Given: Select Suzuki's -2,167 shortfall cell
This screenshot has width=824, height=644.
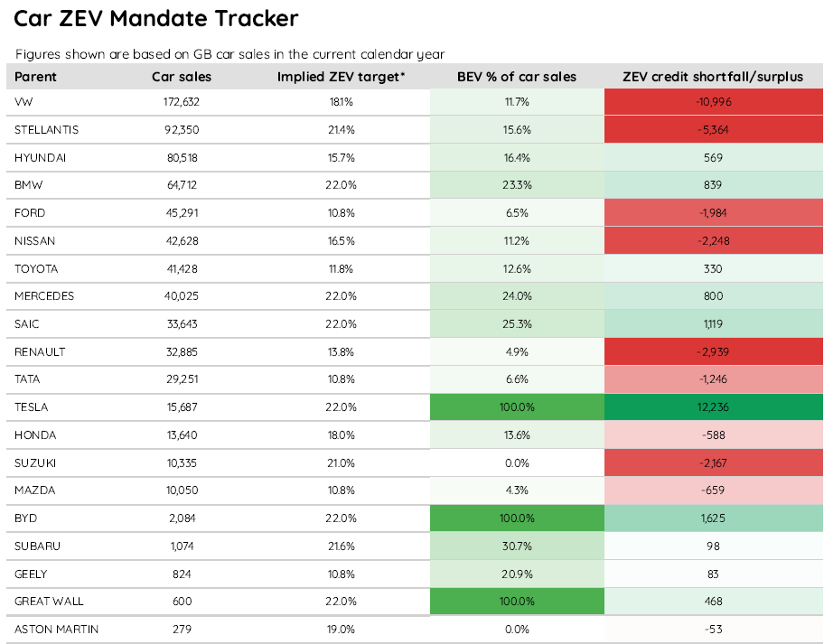Looking at the screenshot, I should click(x=713, y=463).
